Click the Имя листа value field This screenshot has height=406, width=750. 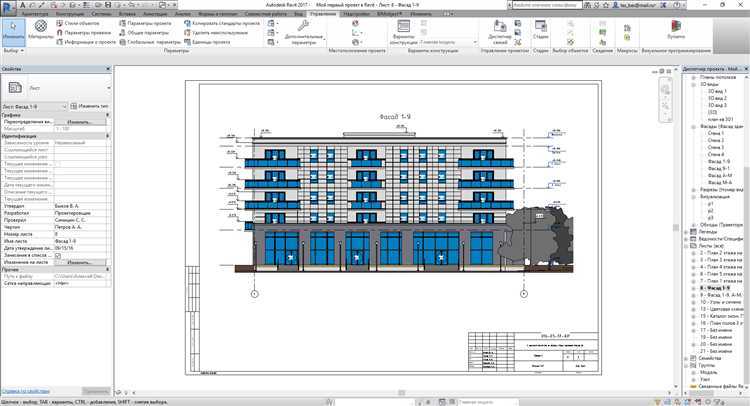point(82,241)
